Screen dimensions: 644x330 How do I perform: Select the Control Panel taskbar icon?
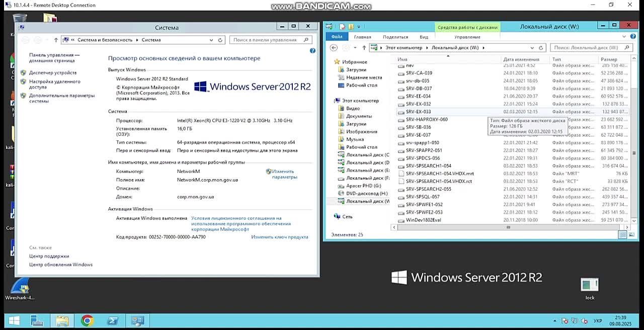137,321
